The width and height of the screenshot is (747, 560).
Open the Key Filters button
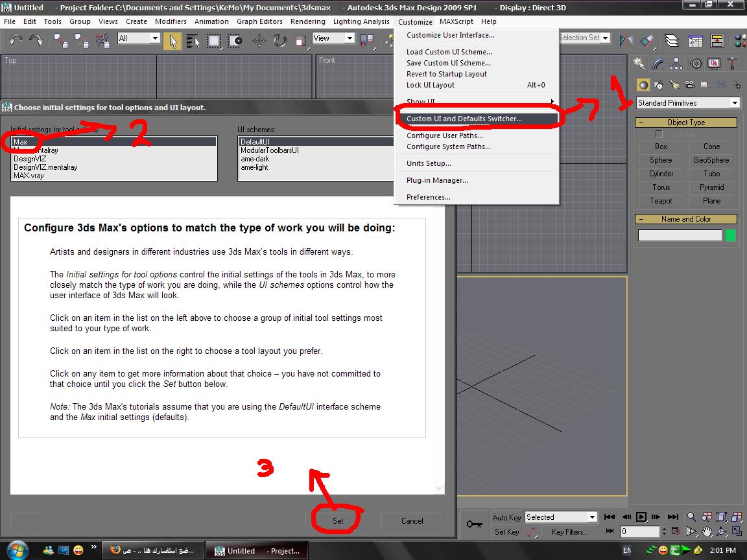(x=570, y=532)
